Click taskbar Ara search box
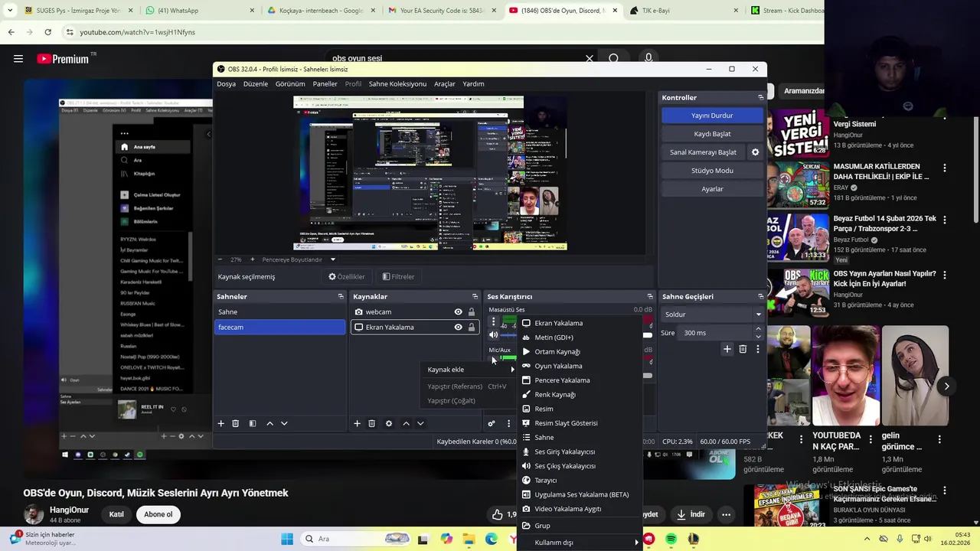980x551 pixels. (356, 539)
